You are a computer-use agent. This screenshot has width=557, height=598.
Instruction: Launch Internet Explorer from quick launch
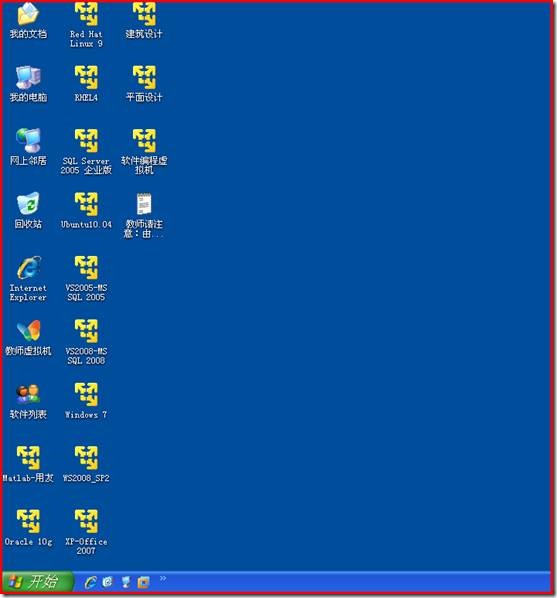[90, 582]
